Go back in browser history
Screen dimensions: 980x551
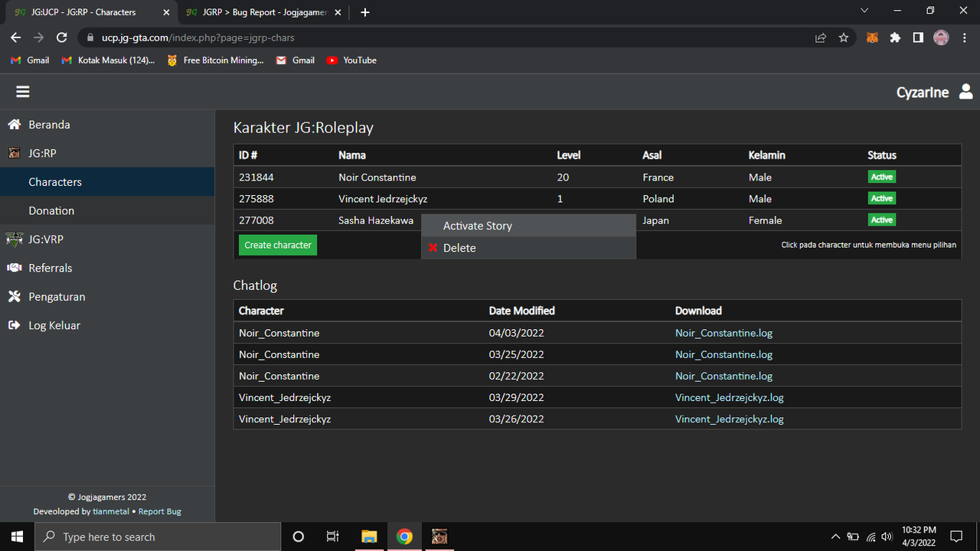point(16,37)
